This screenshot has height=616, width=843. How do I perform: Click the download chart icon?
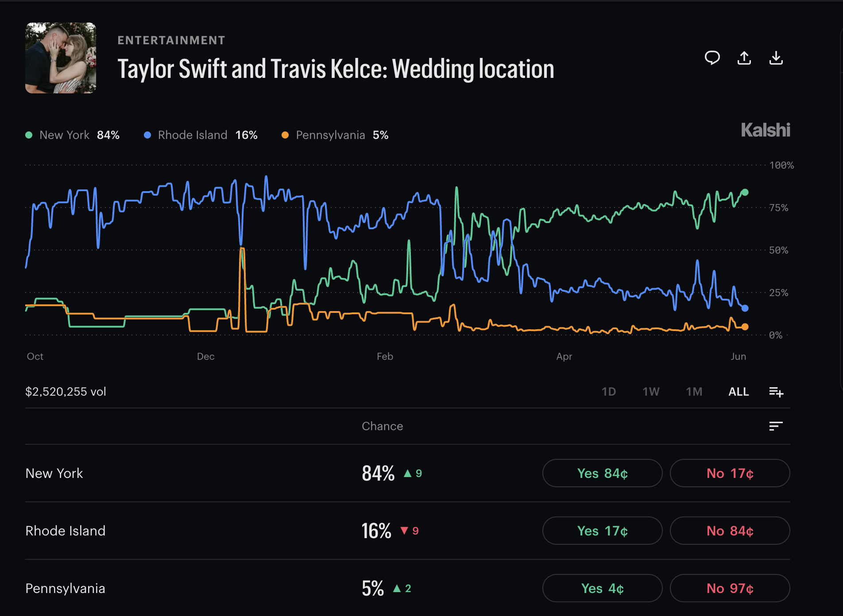click(776, 58)
